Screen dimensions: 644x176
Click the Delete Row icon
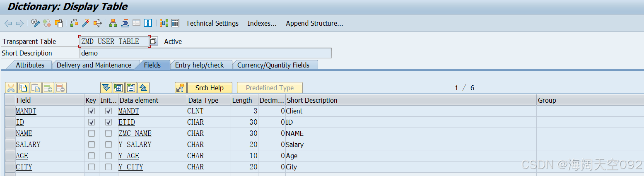click(x=60, y=88)
